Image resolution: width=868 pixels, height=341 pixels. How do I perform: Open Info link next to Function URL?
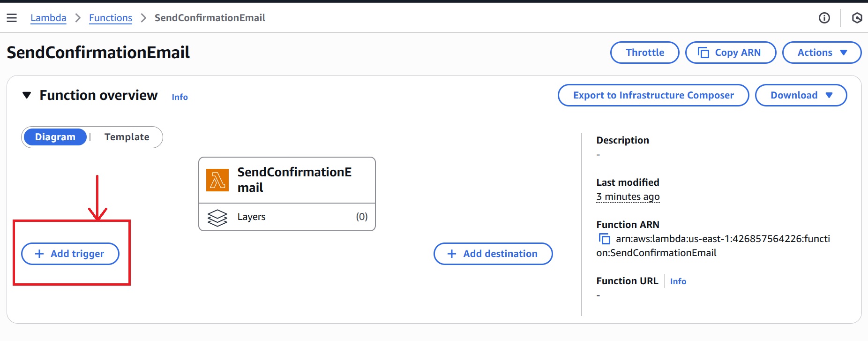678,281
